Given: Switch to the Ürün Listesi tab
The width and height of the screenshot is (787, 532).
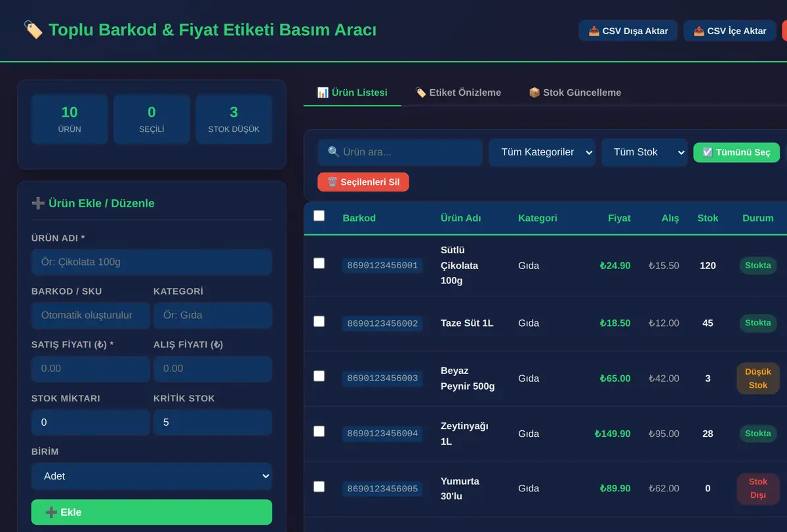Looking at the screenshot, I should pos(352,92).
